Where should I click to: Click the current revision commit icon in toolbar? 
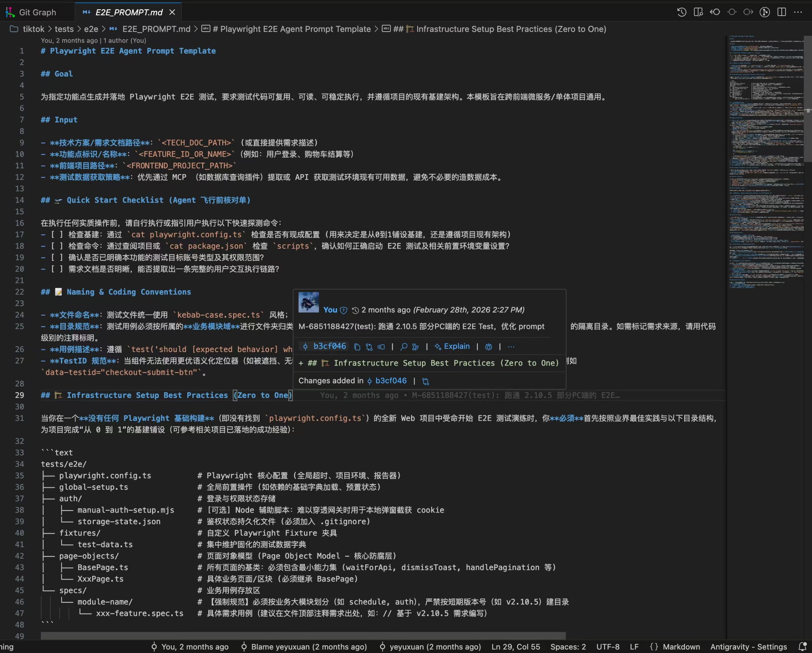coord(732,12)
